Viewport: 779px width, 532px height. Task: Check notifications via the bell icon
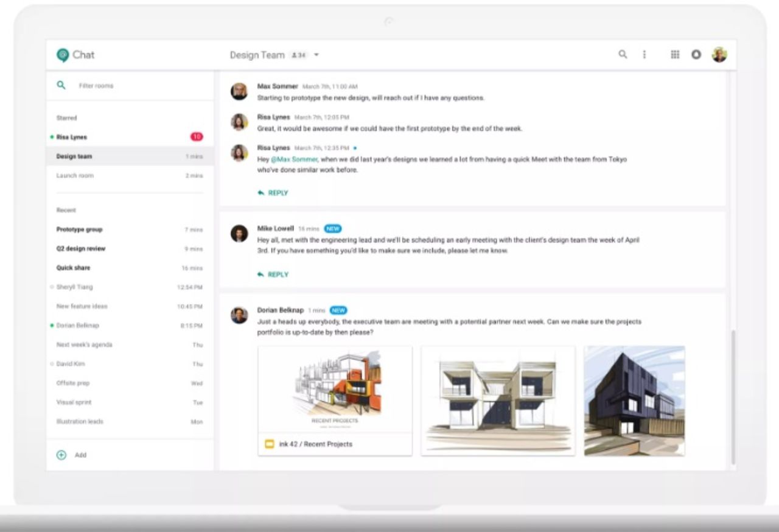coord(696,55)
